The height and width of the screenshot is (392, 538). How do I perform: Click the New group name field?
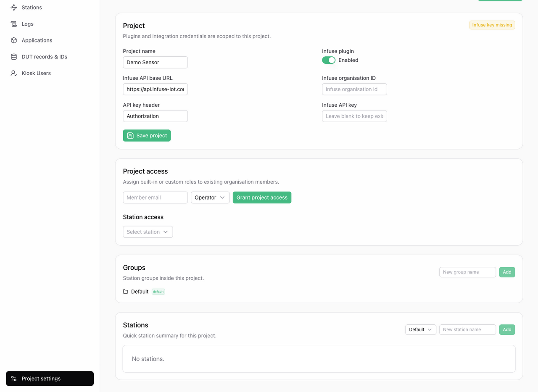click(468, 272)
